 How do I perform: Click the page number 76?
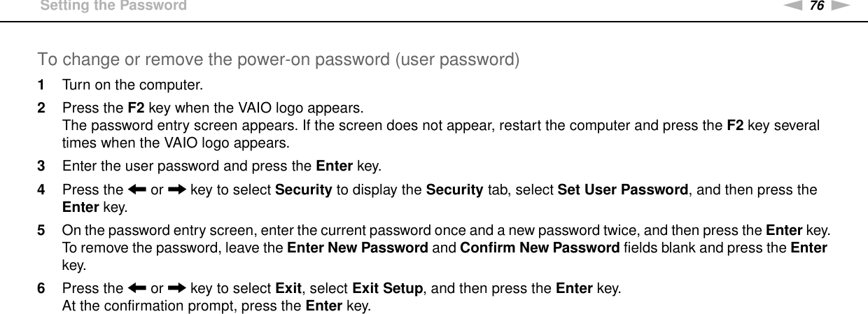[829, 5]
